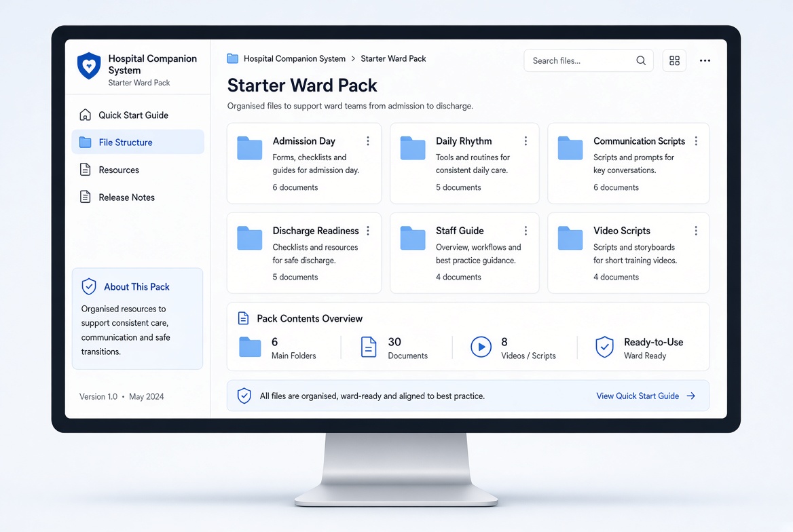Open the Admission Day folder title
793x532 pixels.
(x=304, y=141)
